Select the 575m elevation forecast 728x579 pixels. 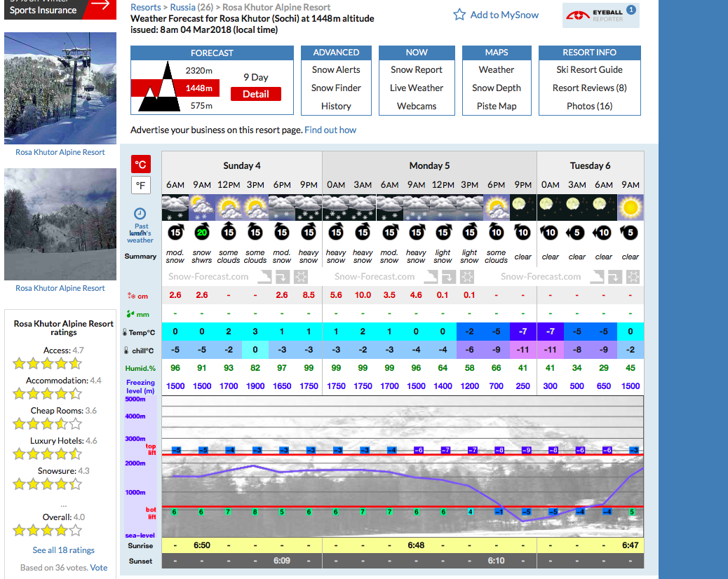201,106
